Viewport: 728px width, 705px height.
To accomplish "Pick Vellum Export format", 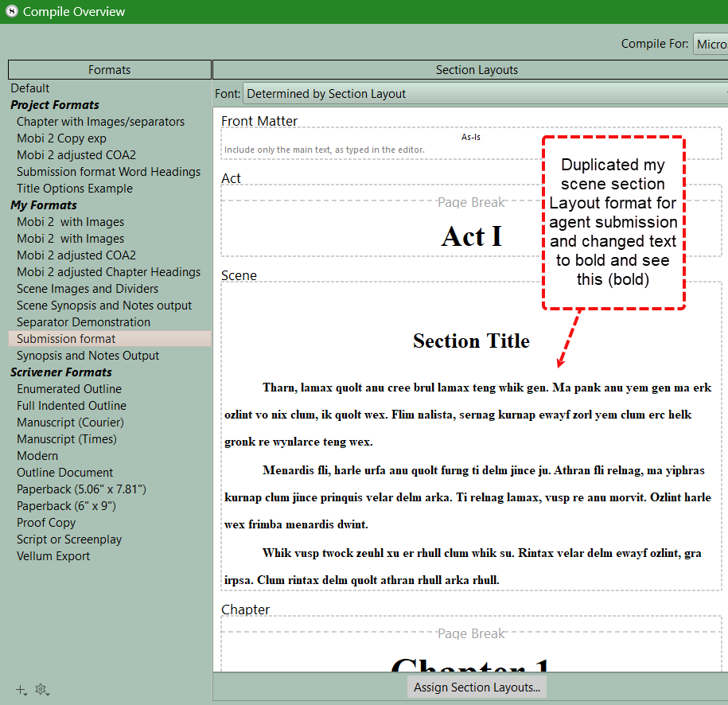I will point(53,556).
